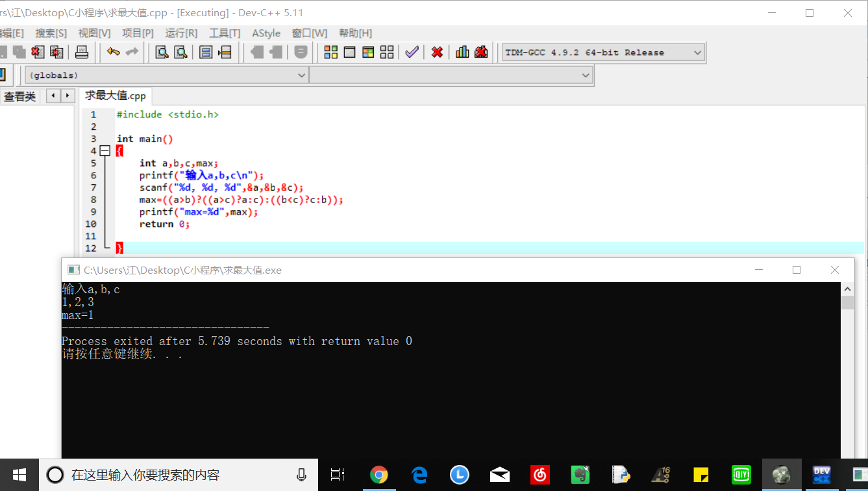Open the Mail envelope taskbar icon
This screenshot has height=491, width=868.
tap(500, 475)
